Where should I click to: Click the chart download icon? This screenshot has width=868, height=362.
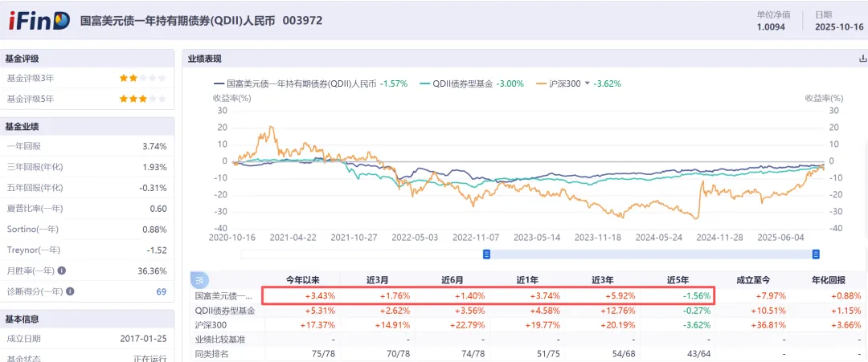863,59
